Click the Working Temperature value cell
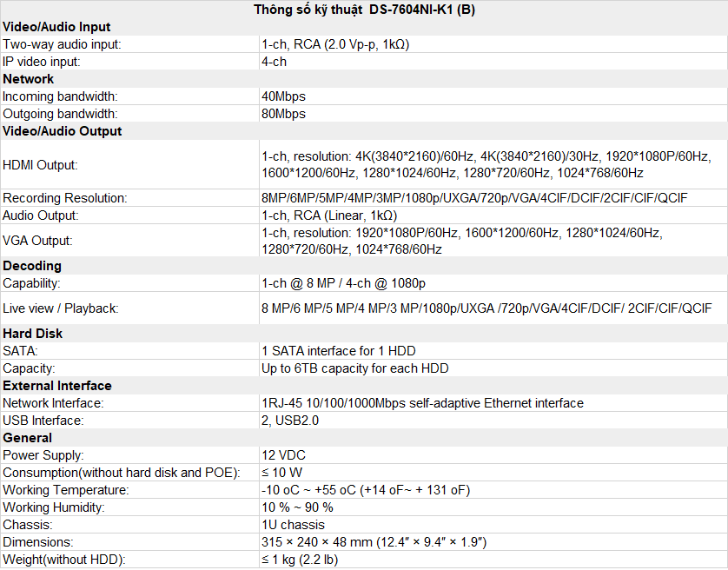The width and height of the screenshot is (728, 570). point(366,490)
